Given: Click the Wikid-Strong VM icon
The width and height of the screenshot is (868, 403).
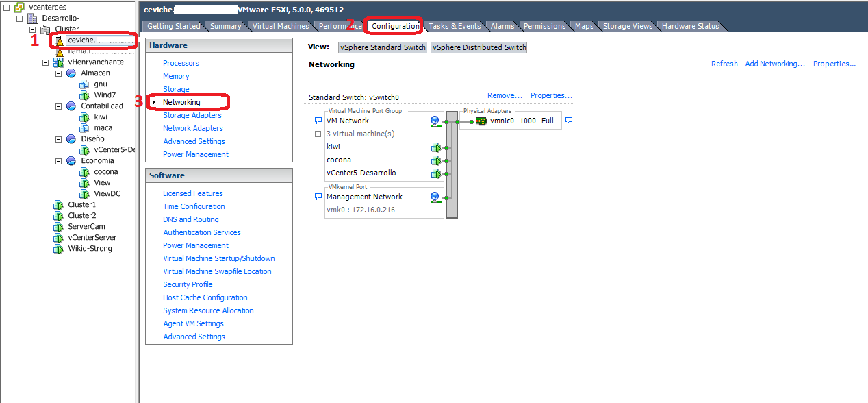Looking at the screenshot, I should [59, 248].
